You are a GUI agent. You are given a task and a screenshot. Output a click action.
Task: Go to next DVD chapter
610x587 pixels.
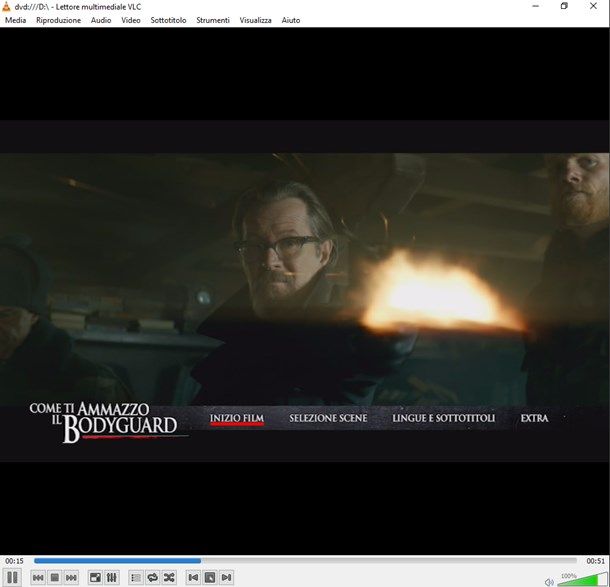(x=226, y=578)
